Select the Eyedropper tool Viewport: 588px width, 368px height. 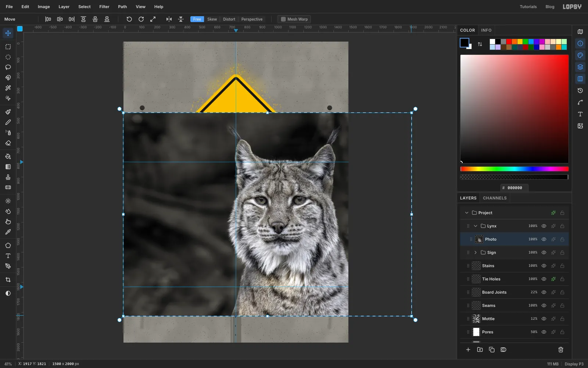(8, 232)
